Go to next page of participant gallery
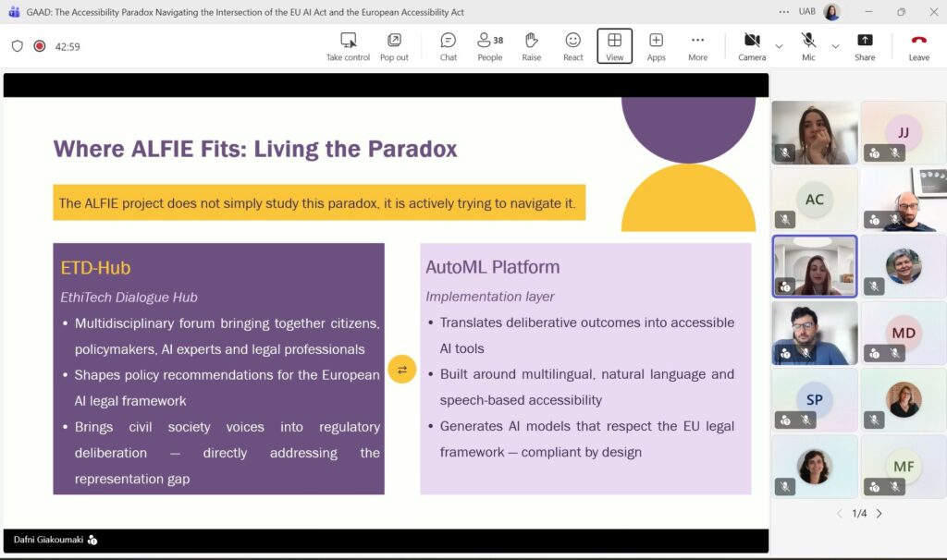947x560 pixels. pos(879,514)
